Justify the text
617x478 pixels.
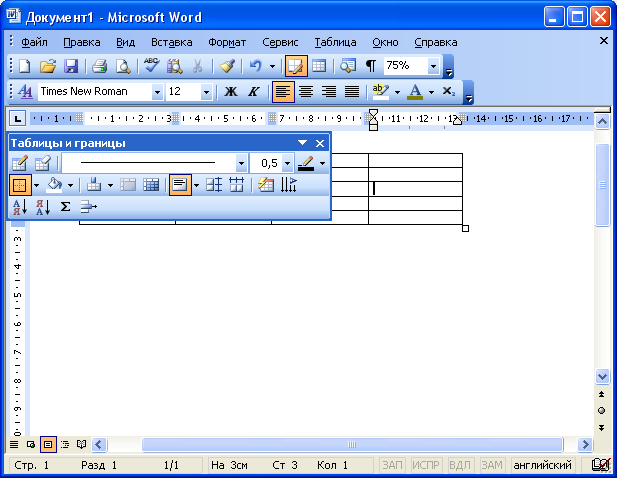pos(351,92)
